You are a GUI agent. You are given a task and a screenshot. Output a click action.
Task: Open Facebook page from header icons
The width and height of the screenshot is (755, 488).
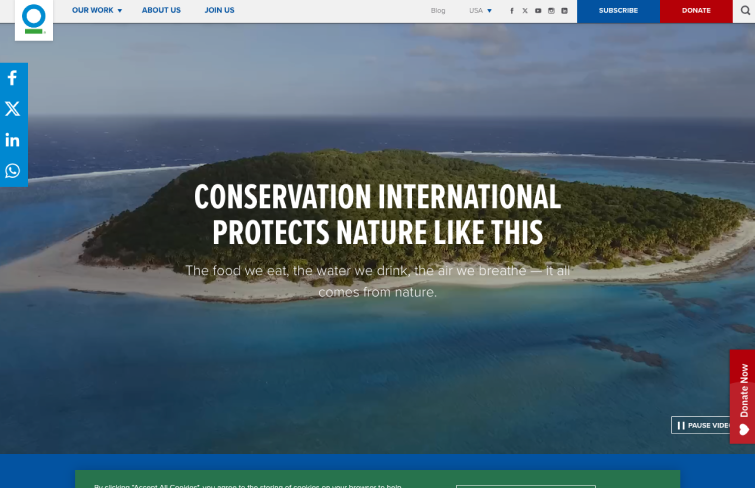click(512, 11)
